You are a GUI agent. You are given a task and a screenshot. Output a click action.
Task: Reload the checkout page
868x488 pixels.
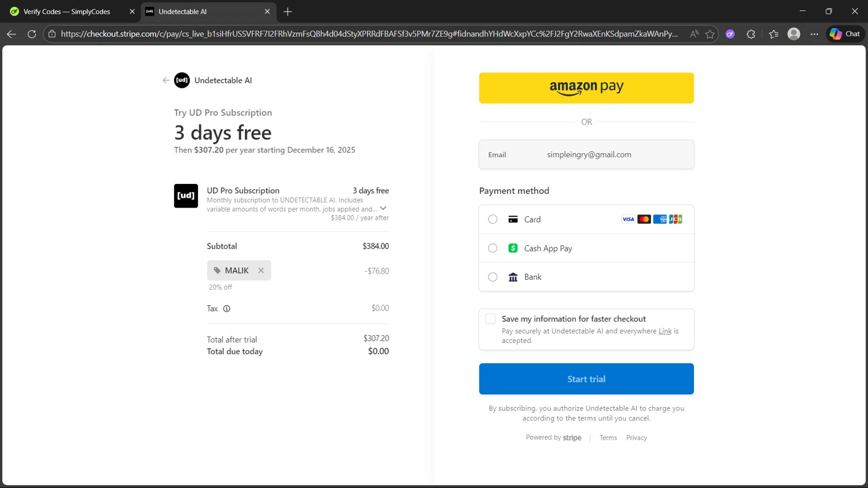(x=32, y=34)
